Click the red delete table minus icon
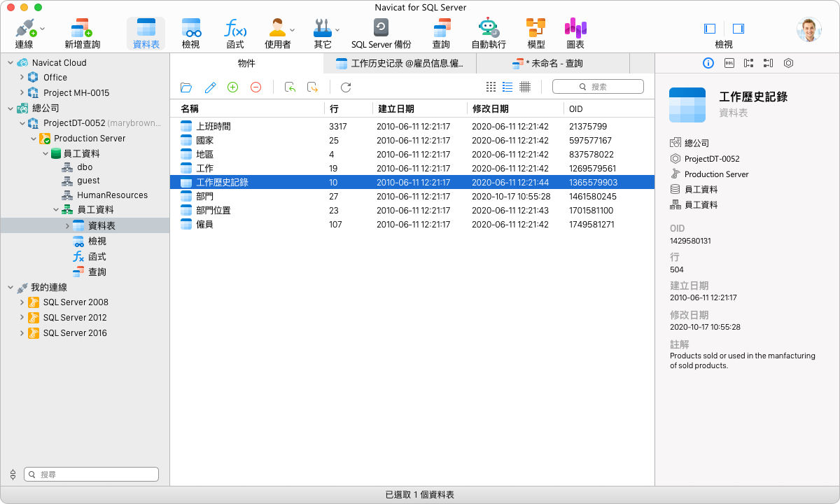The width and height of the screenshot is (840, 504). pos(256,87)
